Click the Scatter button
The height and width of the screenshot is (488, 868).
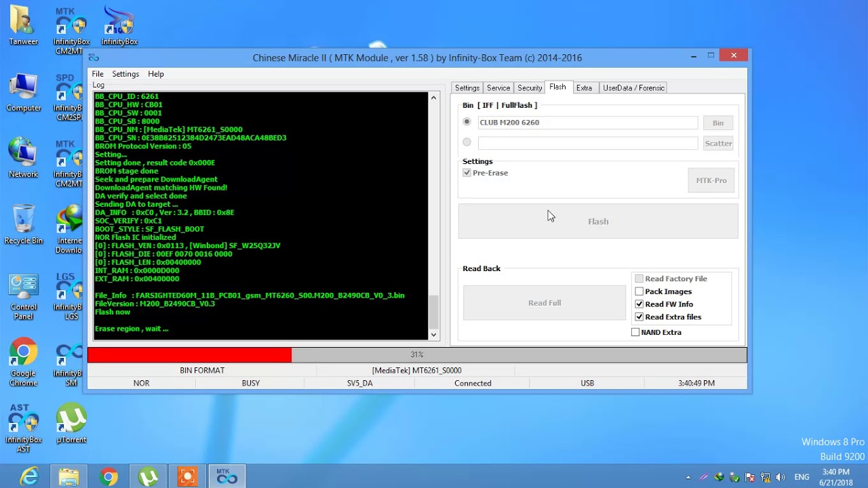click(718, 143)
